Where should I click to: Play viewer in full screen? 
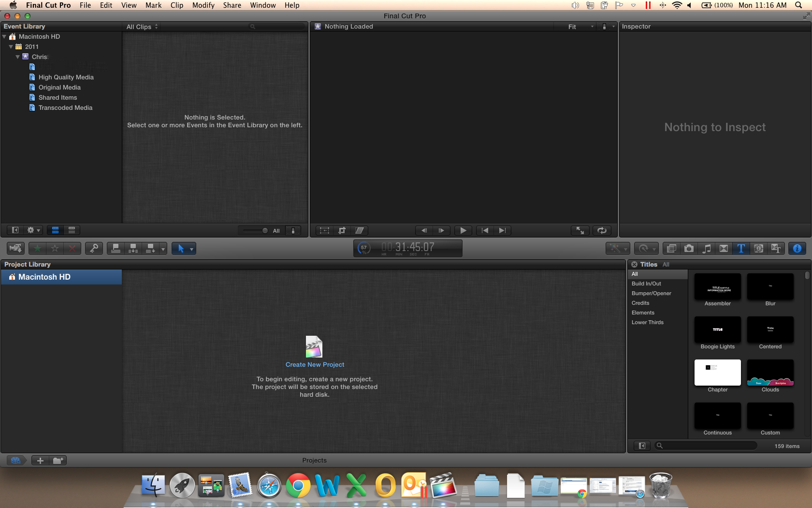580,230
